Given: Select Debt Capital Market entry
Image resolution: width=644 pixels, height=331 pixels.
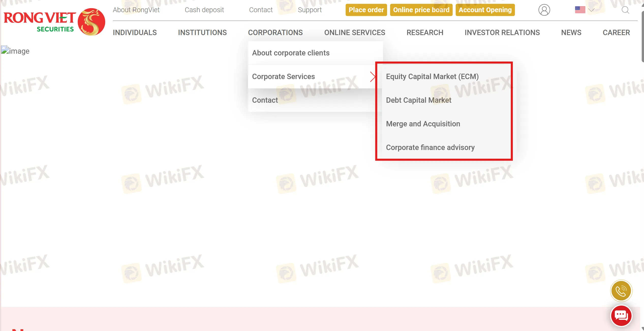Looking at the screenshot, I should pos(419,100).
